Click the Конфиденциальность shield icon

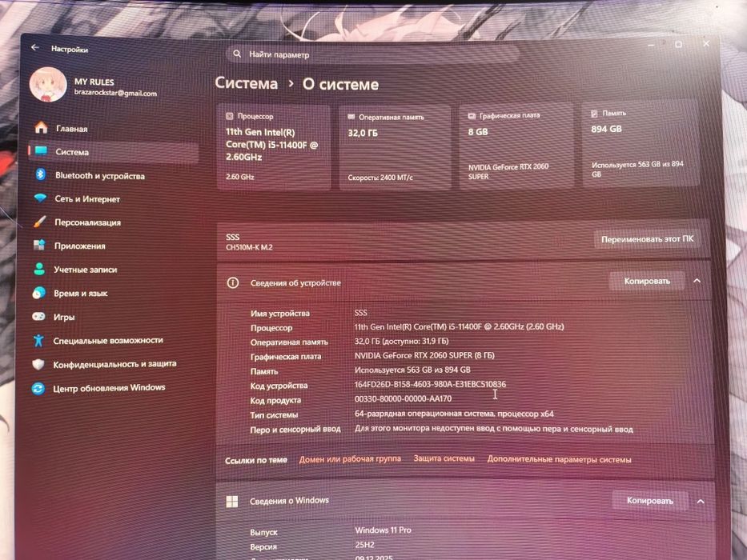pos(38,364)
